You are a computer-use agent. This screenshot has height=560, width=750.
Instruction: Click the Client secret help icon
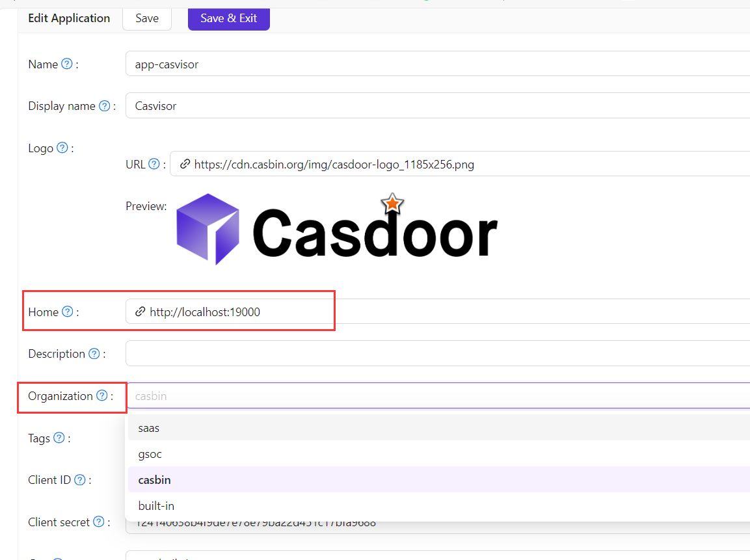[99, 522]
